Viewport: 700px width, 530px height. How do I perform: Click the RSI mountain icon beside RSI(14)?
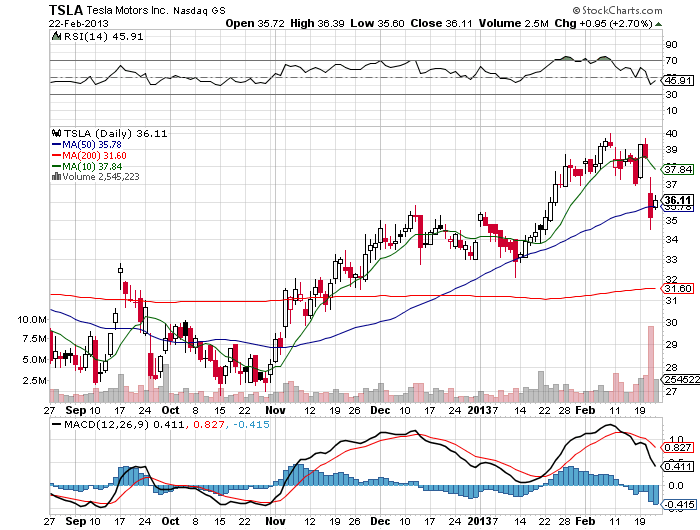56,36
